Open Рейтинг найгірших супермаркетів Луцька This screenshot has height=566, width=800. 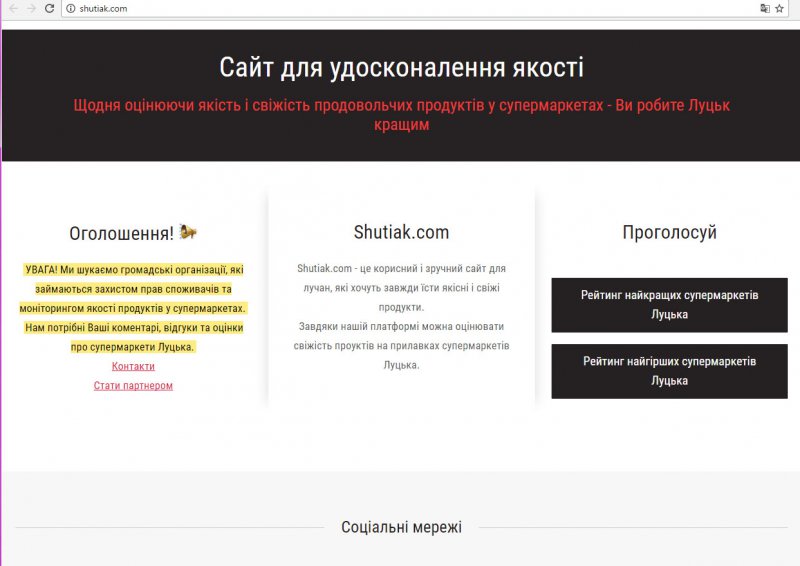pyautogui.click(x=669, y=371)
